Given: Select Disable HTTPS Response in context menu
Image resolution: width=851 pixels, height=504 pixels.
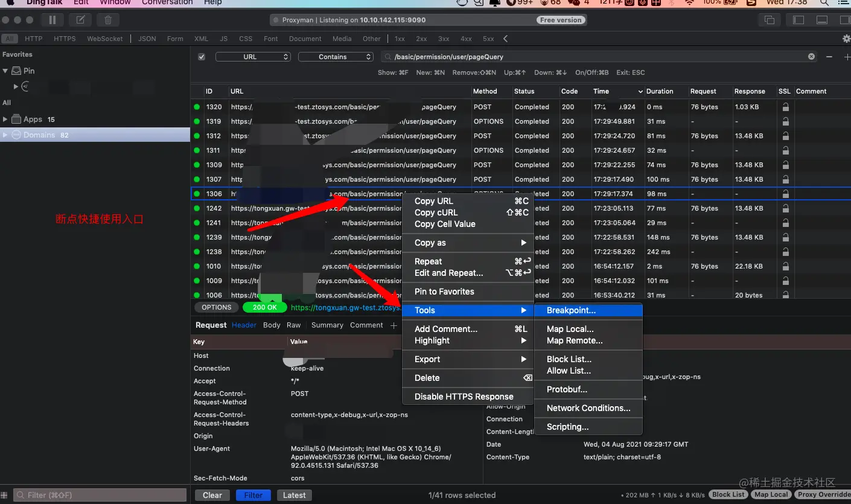Looking at the screenshot, I should coord(468,397).
